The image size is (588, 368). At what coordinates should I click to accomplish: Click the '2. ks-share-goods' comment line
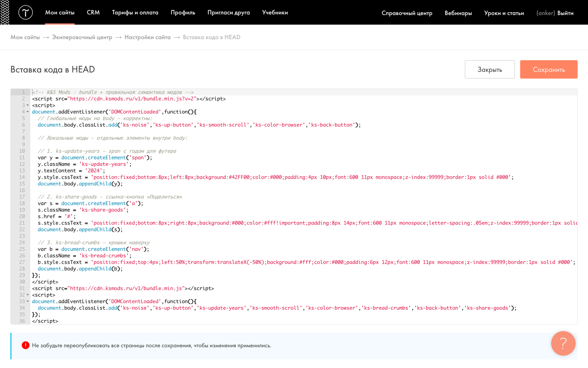coord(110,197)
